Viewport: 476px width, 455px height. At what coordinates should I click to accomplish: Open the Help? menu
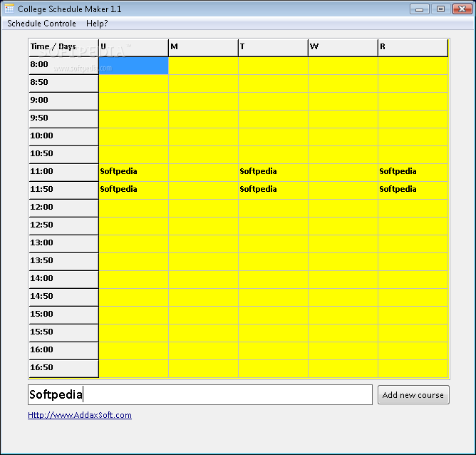point(97,24)
